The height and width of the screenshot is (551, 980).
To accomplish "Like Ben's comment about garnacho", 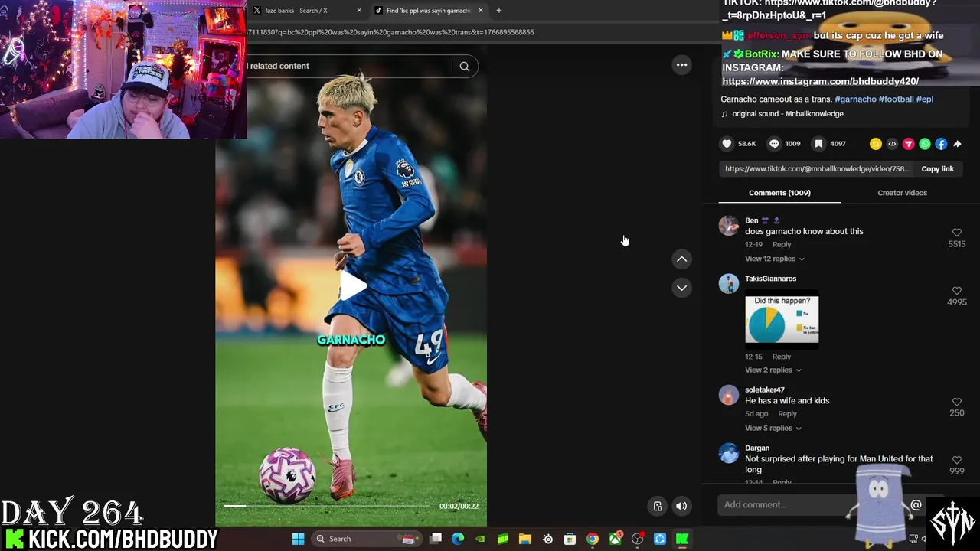I will pyautogui.click(x=956, y=233).
